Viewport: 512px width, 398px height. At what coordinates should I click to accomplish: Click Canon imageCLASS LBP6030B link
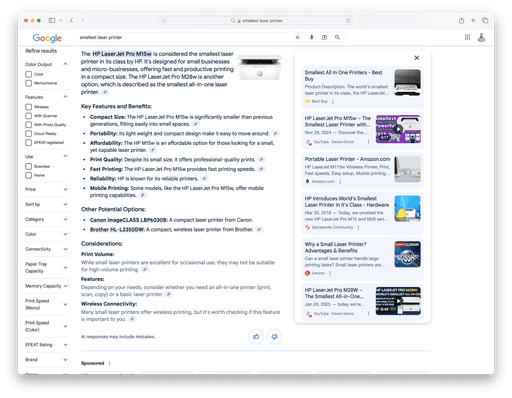pyautogui.click(x=129, y=220)
